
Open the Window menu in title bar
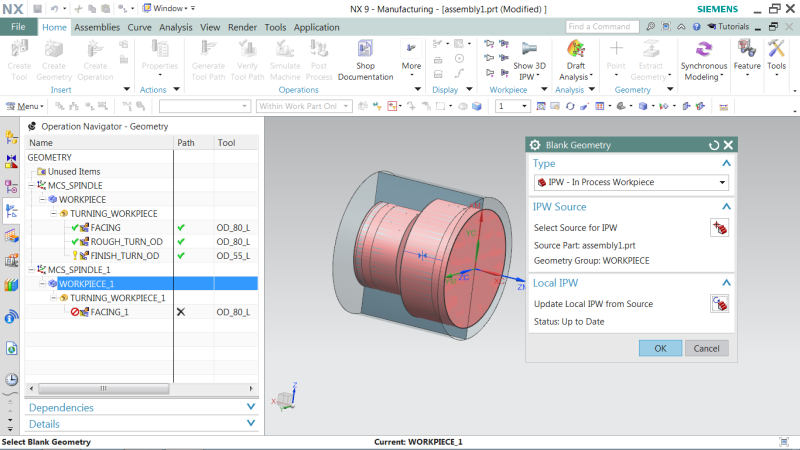tap(168, 8)
